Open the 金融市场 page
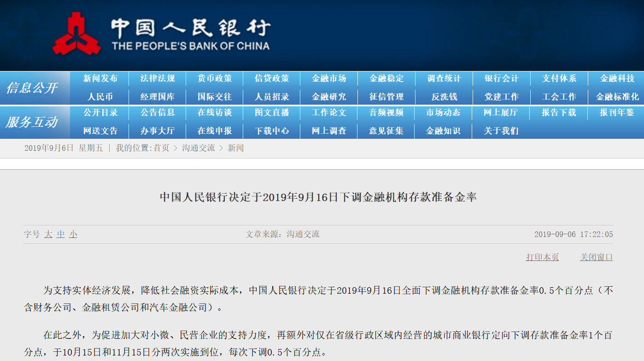The image size is (644, 361). coord(329,78)
